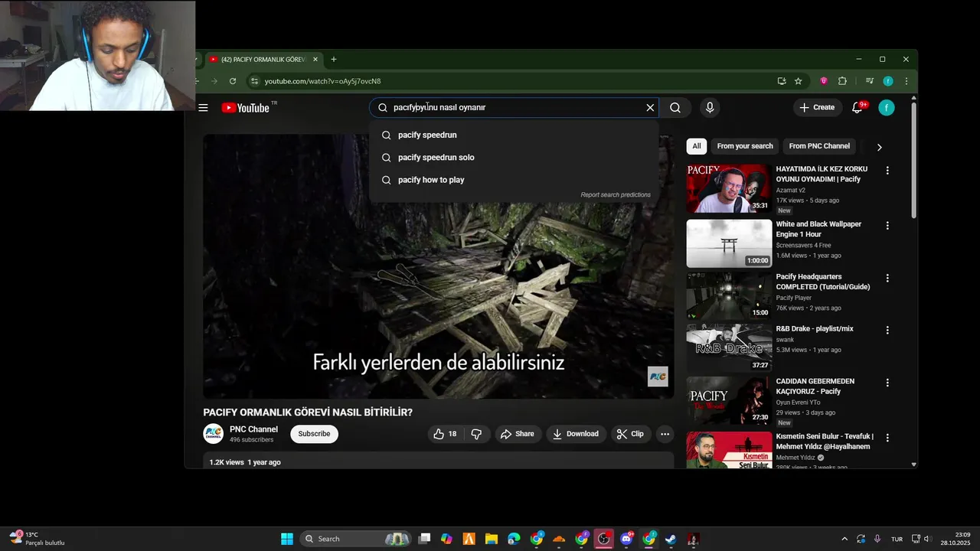Open Chrome extensions puzzle icon
This screenshot has height=551, width=980.
tap(842, 81)
